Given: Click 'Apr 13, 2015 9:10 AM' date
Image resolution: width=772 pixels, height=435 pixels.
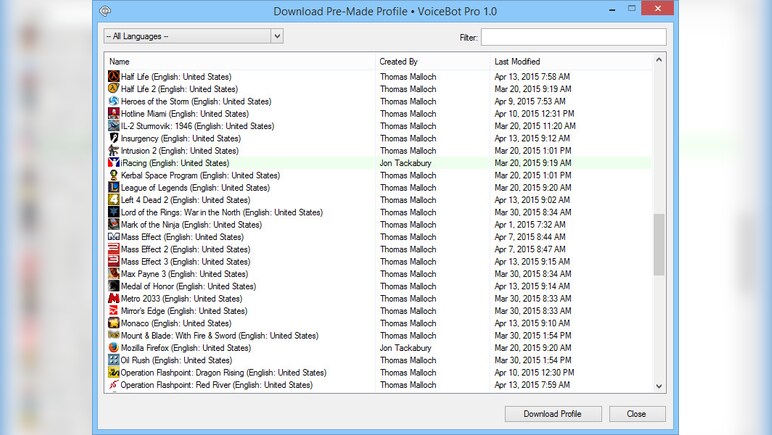Looking at the screenshot, I should 532,323.
